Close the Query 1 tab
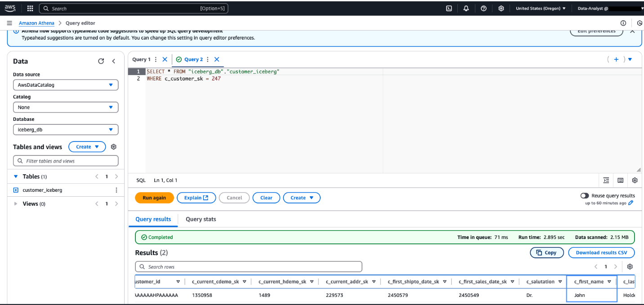This screenshot has height=305, width=644. pos(165,59)
